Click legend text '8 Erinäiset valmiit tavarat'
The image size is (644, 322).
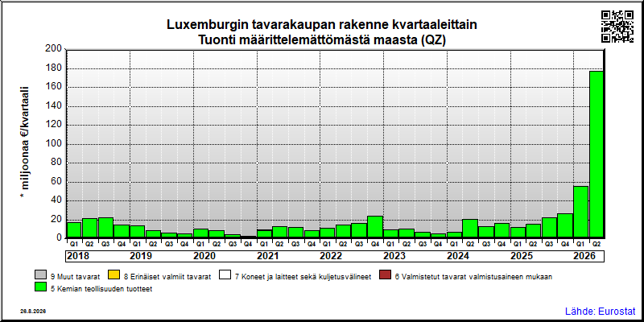167,277
